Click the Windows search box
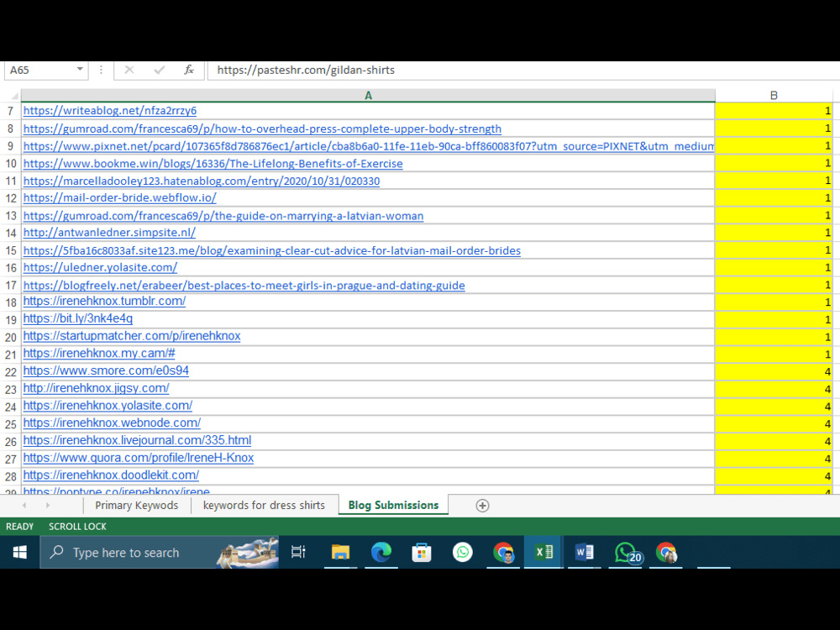Screen dimensions: 840x630 (x=160, y=553)
